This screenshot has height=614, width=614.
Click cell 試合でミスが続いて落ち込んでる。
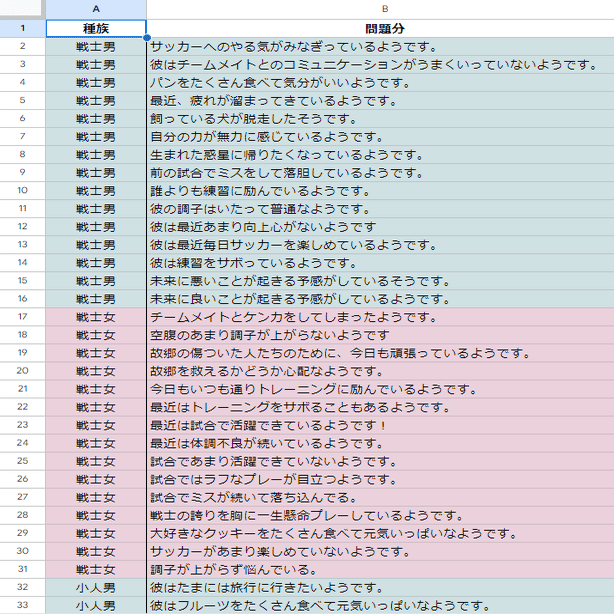click(380, 497)
